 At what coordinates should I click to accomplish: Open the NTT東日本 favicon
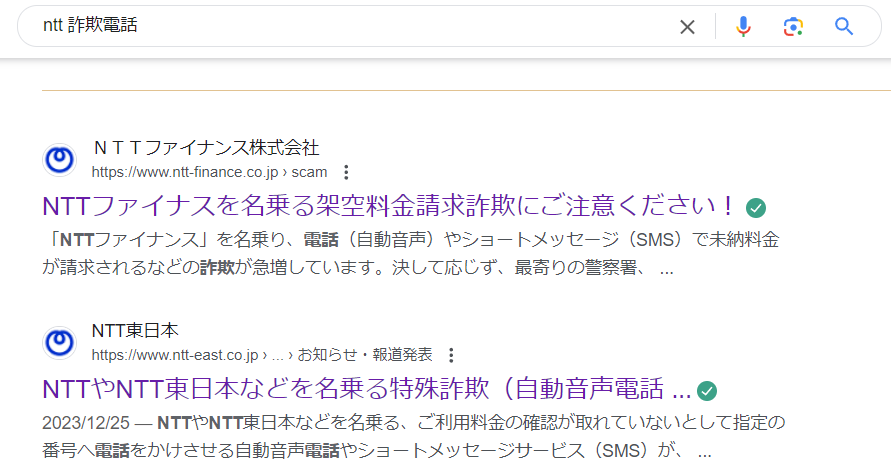pyautogui.click(x=60, y=343)
